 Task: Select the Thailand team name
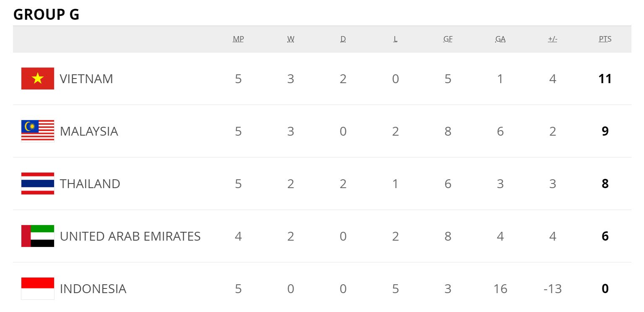point(90,184)
